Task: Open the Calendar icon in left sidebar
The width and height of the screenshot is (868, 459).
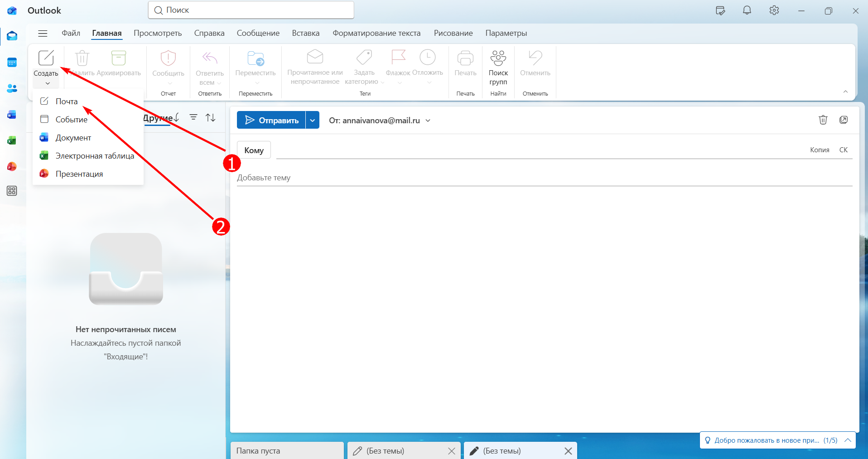Action: pyautogui.click(x=12, y=63)
